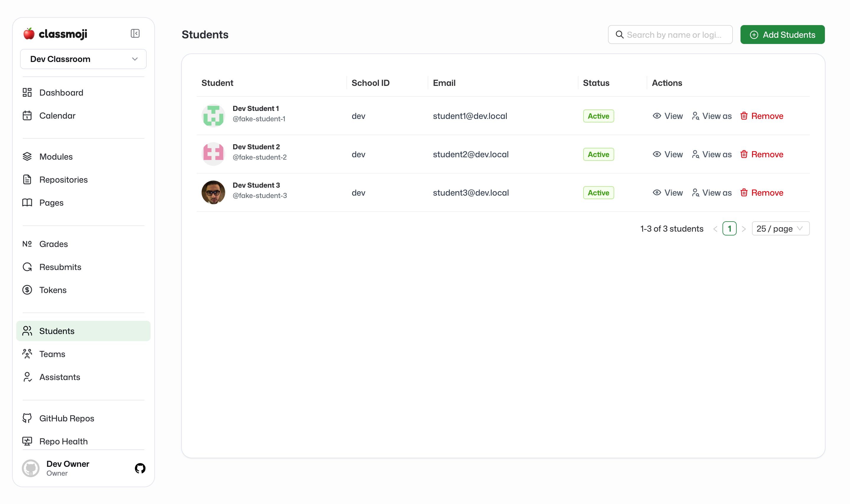Click the Dashboard grid icon
Viewport: 850px width, 504px height.
[x=27, y=92]
